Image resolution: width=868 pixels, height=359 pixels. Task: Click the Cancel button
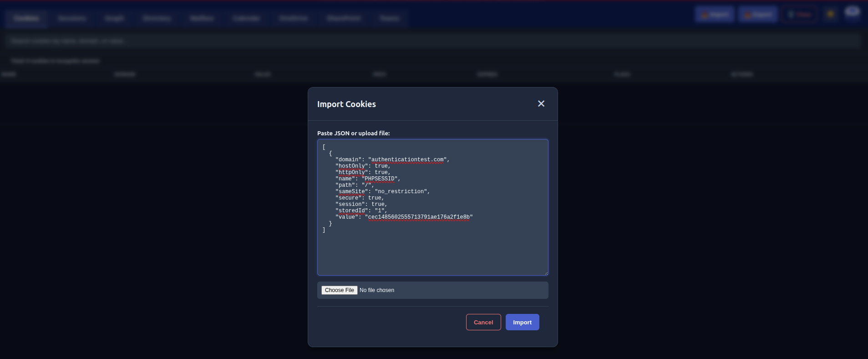tap(483, 322)
